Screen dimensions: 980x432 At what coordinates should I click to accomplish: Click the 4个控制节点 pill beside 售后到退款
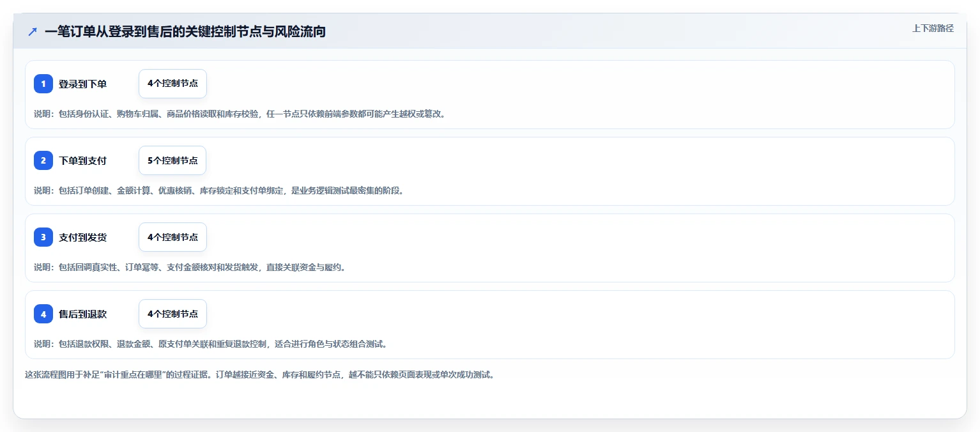(172, 314)
